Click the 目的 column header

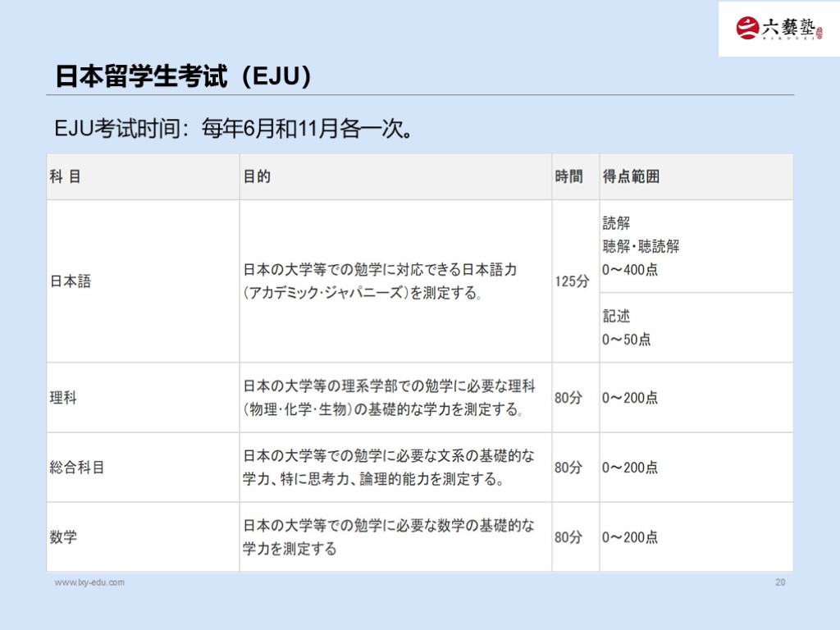pyautogui.click(x=257, y=176)
